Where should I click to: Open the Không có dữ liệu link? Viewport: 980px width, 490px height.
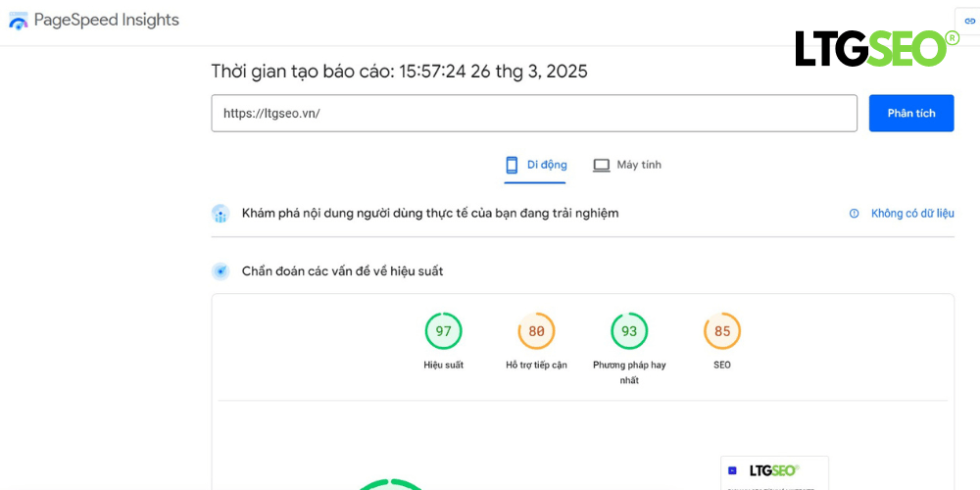click(x=912, y=214)
